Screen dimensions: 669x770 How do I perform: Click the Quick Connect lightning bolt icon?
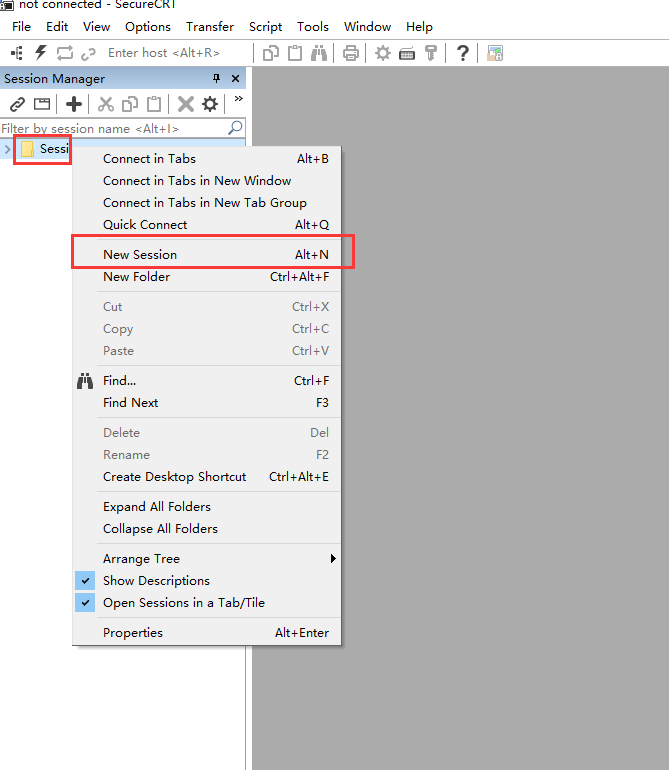click(40, 53)
